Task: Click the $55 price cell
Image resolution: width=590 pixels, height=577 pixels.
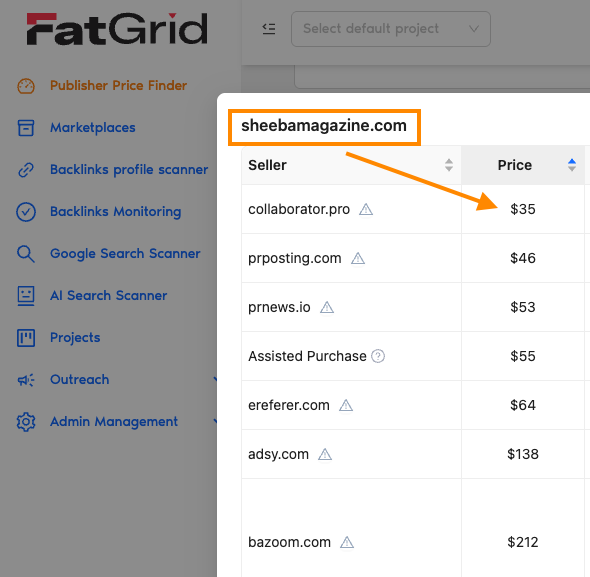Action: pos(523,356)
